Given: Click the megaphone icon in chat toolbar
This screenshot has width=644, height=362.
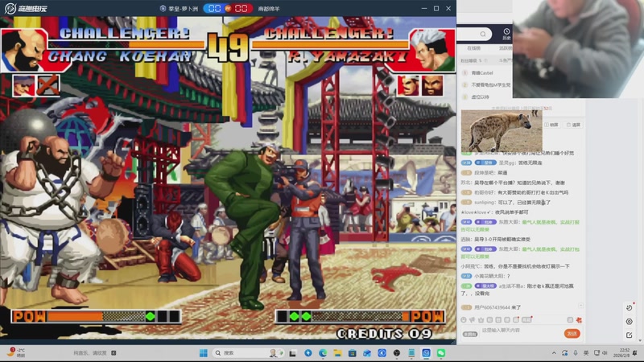Looking at the screenshot, I should pyautogui.click(x=473, y=319).
